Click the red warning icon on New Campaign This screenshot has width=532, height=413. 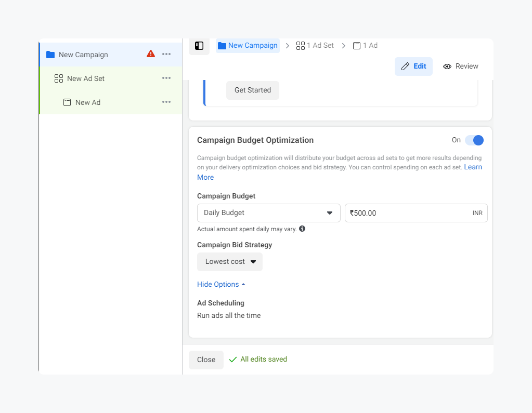151,54
